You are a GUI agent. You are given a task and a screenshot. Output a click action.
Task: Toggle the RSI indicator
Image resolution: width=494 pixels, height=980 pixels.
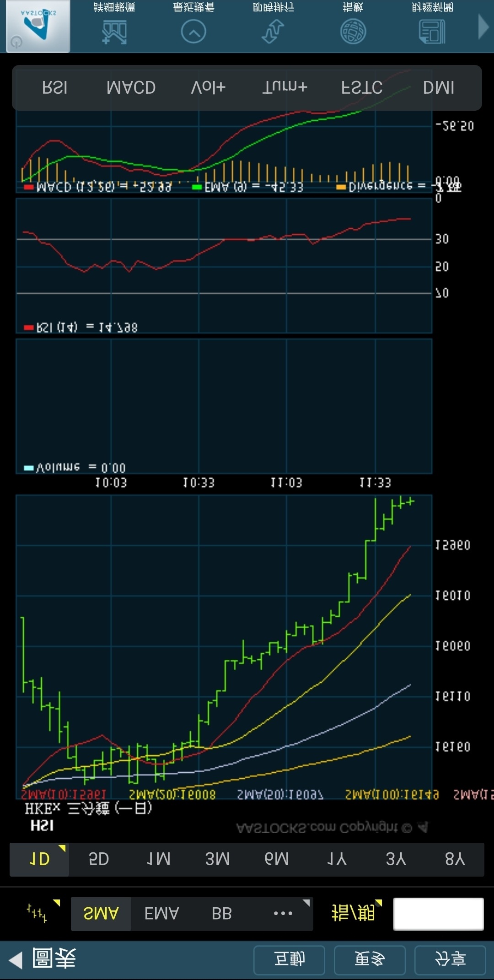(x=55, y=87)
